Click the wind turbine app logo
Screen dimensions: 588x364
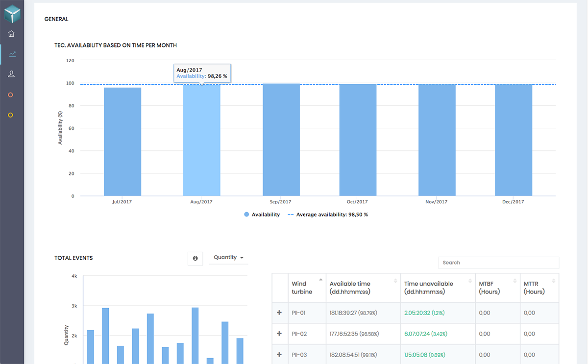point(12,14)
